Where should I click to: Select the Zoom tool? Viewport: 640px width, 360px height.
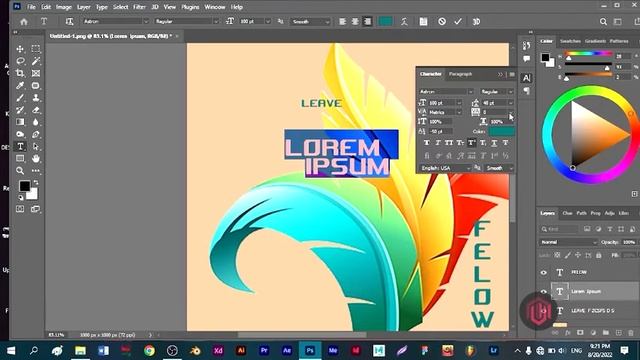20,171
